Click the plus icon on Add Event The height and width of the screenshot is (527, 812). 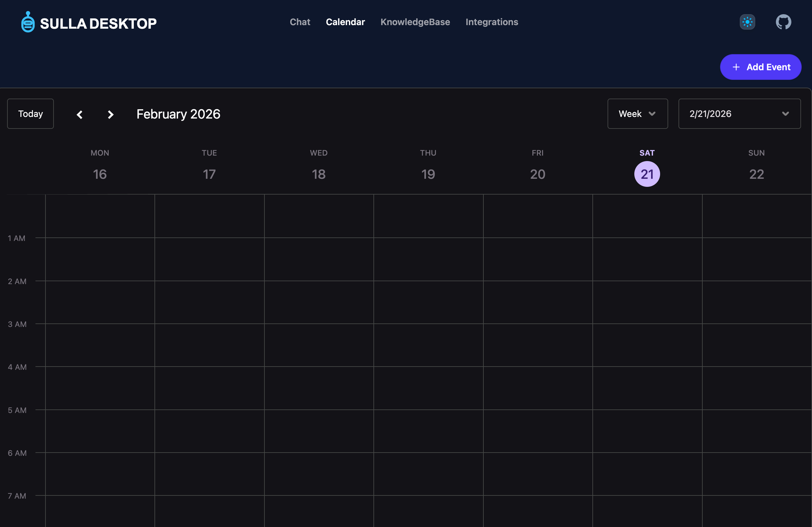(x=736, y=67)
